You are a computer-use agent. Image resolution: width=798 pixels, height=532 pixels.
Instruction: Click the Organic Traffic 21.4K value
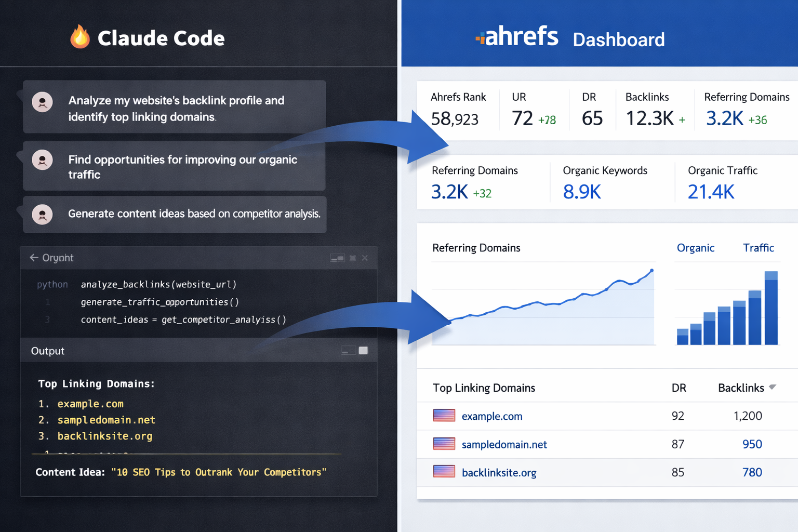[x=711, y=192]
